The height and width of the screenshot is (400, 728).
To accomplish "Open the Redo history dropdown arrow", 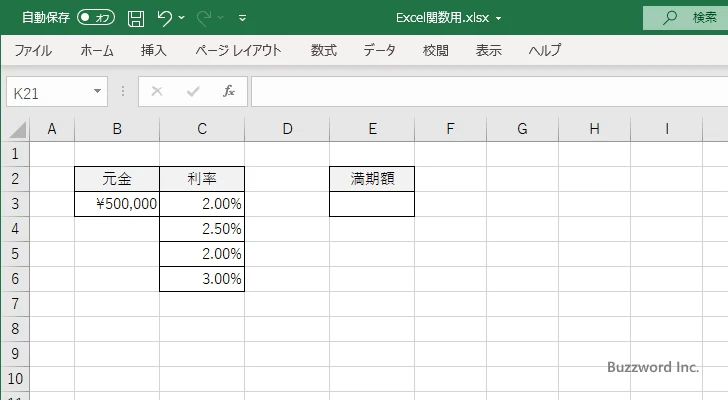I will point(221,18).
